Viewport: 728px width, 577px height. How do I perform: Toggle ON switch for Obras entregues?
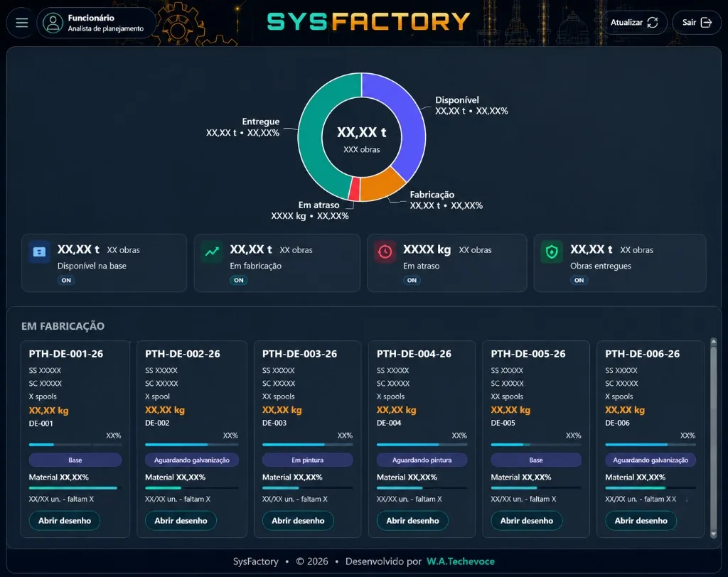(x=579, y=281)
